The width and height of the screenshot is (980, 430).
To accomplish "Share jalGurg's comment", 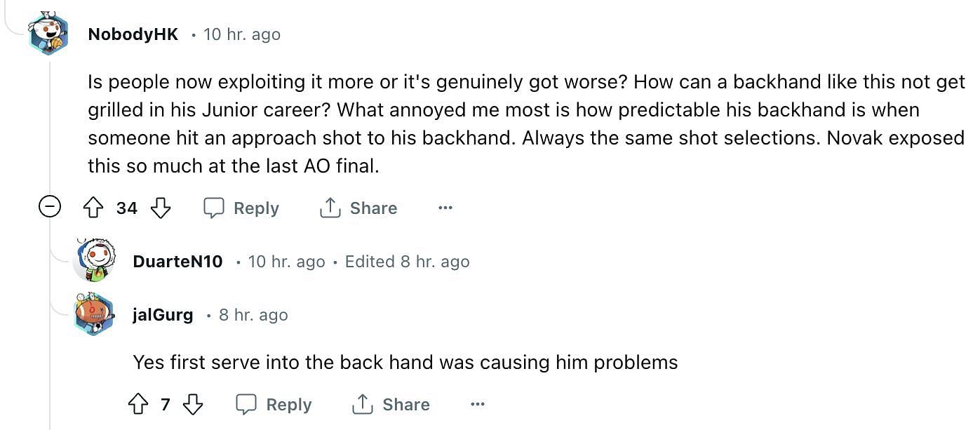I will [x=391, y=404].
